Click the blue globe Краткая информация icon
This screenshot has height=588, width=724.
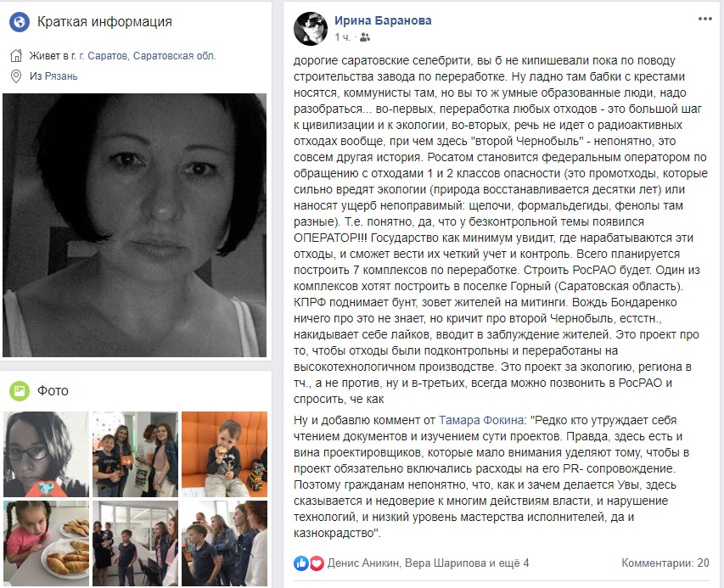pos(20,22)
